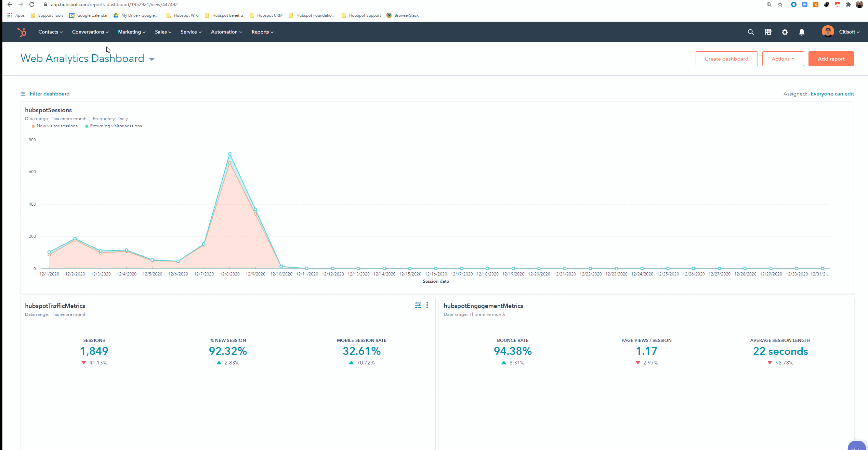Open the Reports navigation menu
This screenshot has width=868, height=450.
(262, 32)
